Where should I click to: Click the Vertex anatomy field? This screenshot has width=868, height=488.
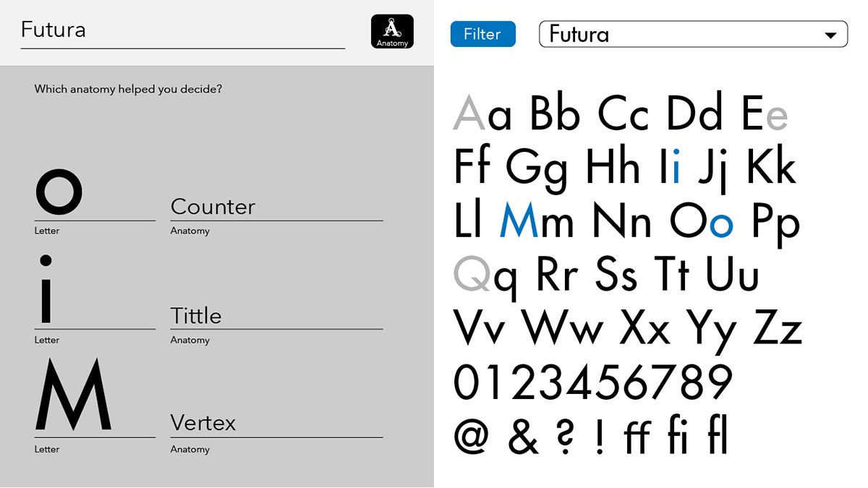point(276,424)
